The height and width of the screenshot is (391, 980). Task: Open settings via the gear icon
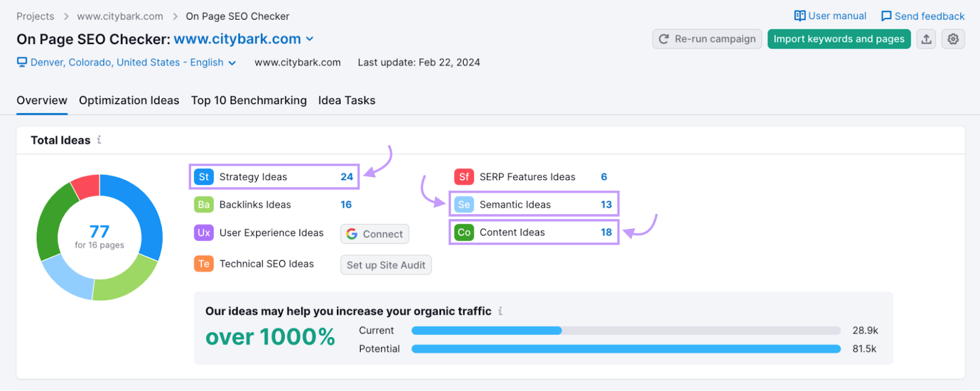(953, 39)
